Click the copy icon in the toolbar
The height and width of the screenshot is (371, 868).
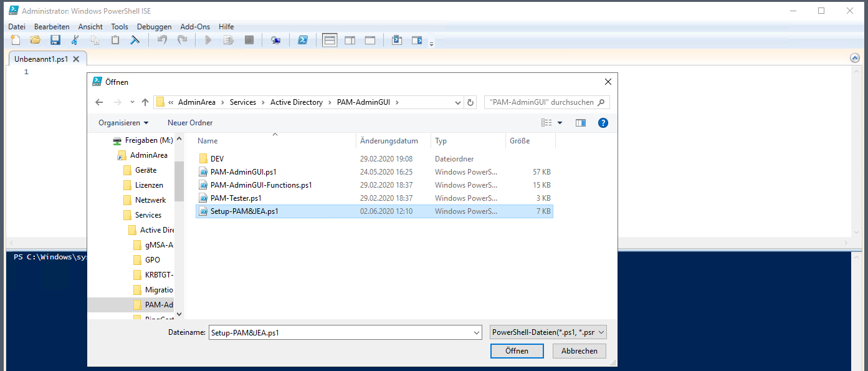[95, 41]
